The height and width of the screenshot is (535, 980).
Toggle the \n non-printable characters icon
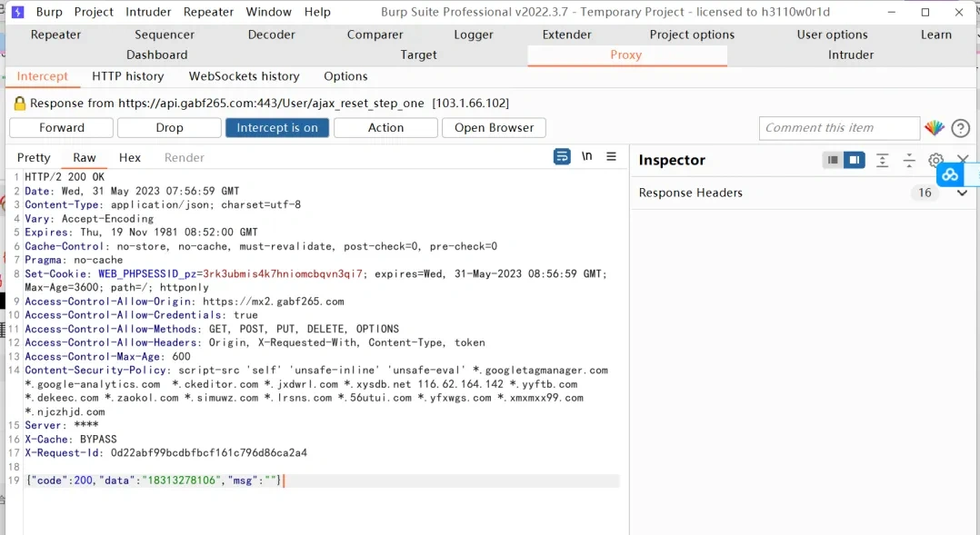tap(586, 156)
